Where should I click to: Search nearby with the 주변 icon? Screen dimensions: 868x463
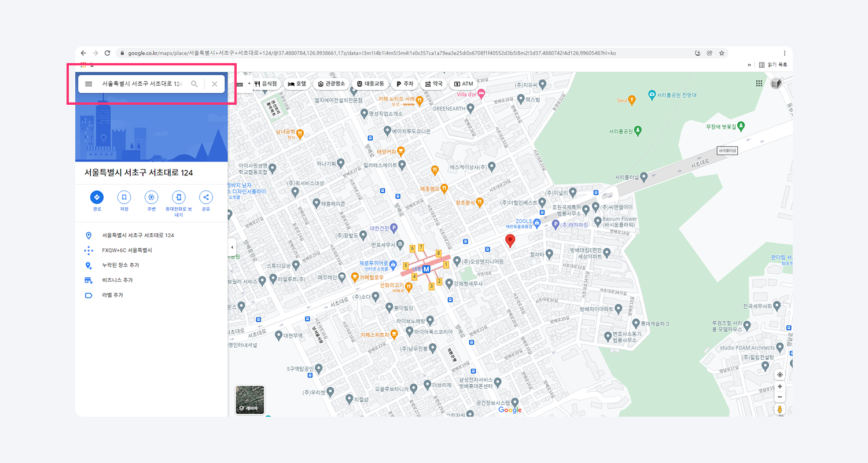pyautogui.click(x=151, y=197)
